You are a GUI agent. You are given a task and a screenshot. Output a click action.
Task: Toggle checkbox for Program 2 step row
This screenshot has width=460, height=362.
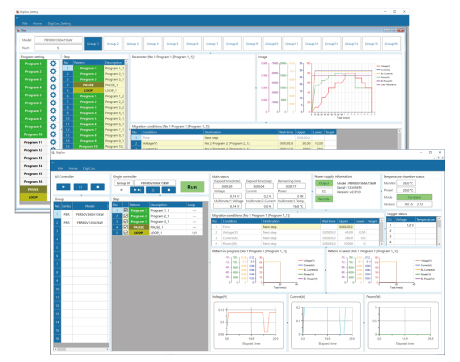tap(126, 216)
